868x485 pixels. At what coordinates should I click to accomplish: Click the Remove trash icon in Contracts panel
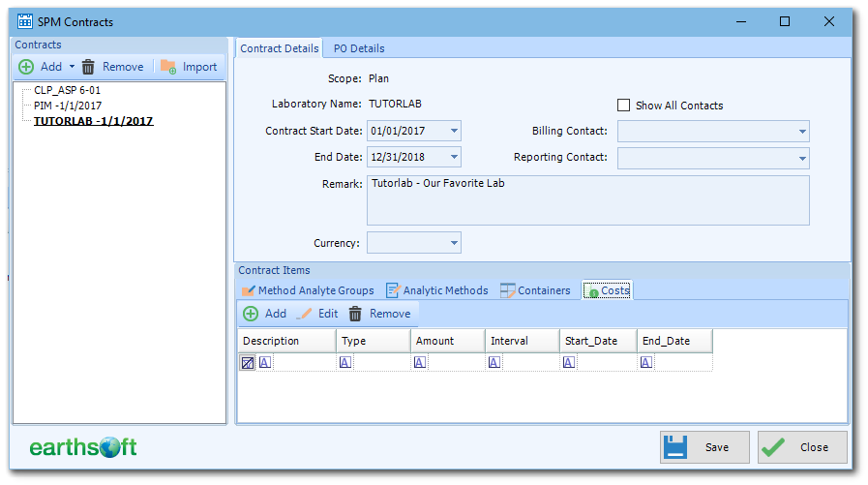(88, 67)
